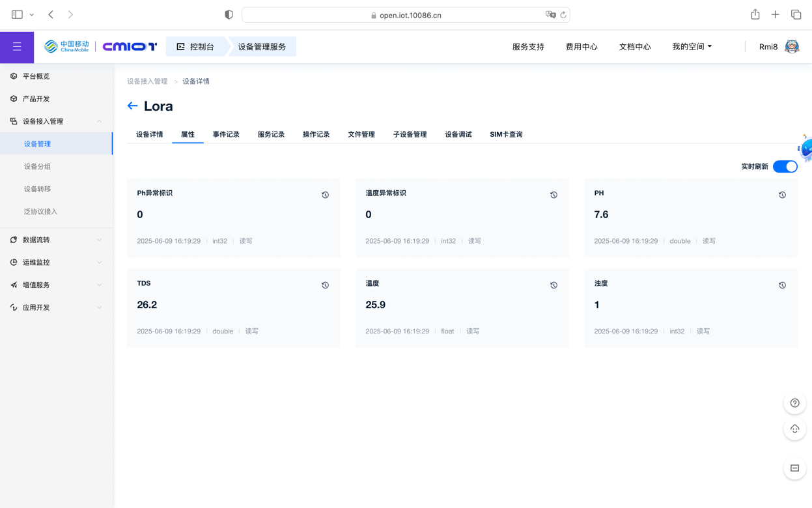Click the 设备管理服务 header button
Screen dimensions: 812x508
[262, 47]
